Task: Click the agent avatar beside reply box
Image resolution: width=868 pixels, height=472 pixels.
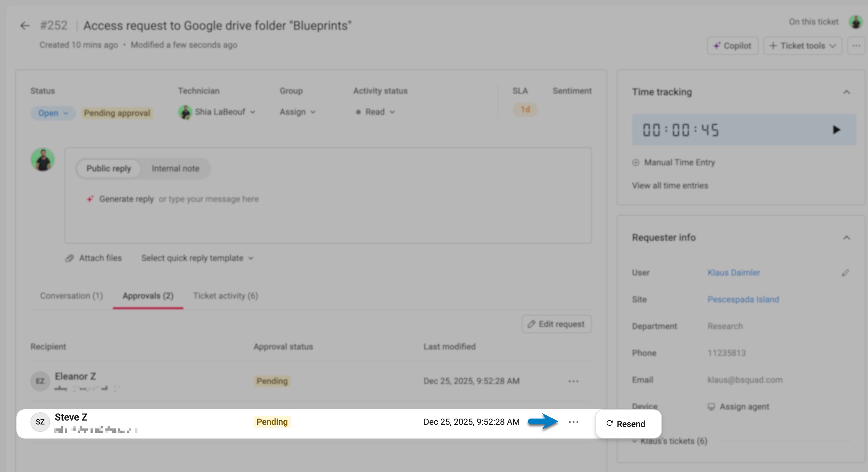Action: (x=43, y=160)
